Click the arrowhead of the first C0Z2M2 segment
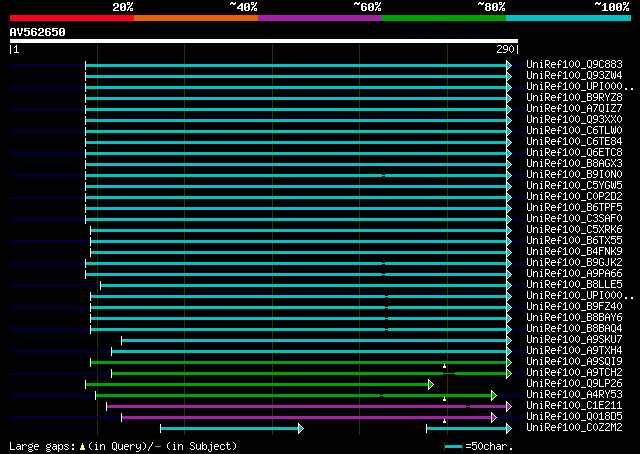The width and height of the screenshot is (640, 454). pyautogui.click(x=301, y=428)
